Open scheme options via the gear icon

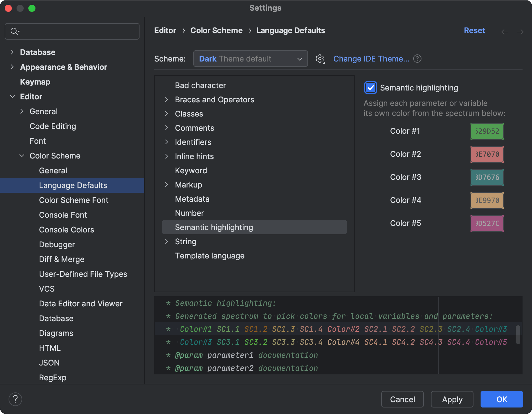point(320,59)
